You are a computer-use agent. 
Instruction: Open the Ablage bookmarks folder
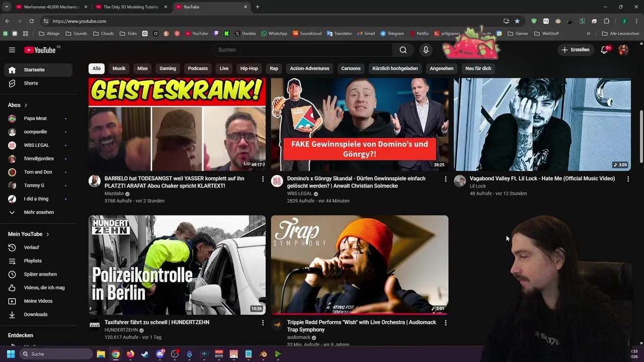[49, 34]
